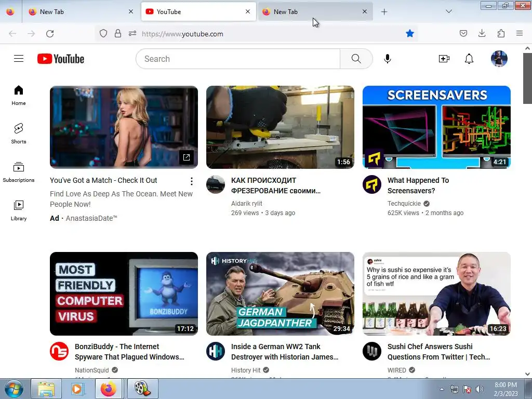
Task: Open tracking protection shield icon
Action: tap(103, 34)
